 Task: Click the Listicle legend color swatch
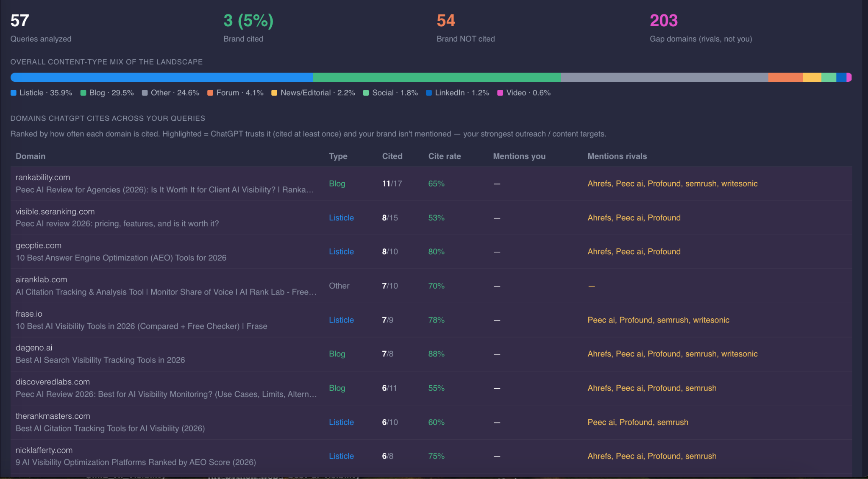coord(14,93)
